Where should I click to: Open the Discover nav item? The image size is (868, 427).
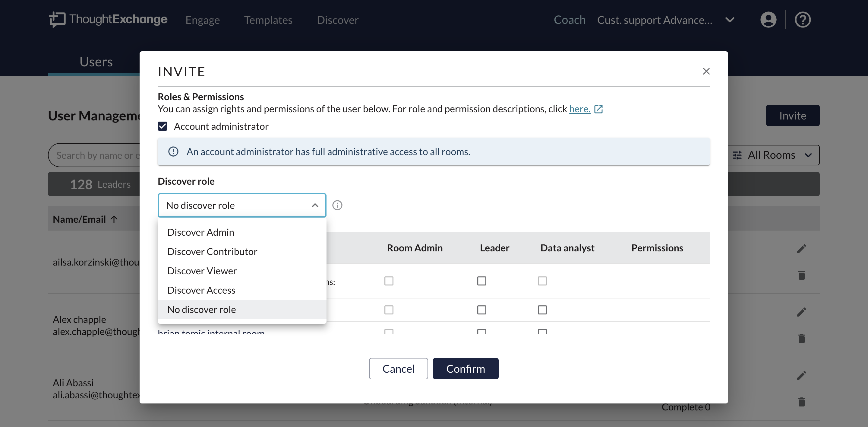pos(338,20)
